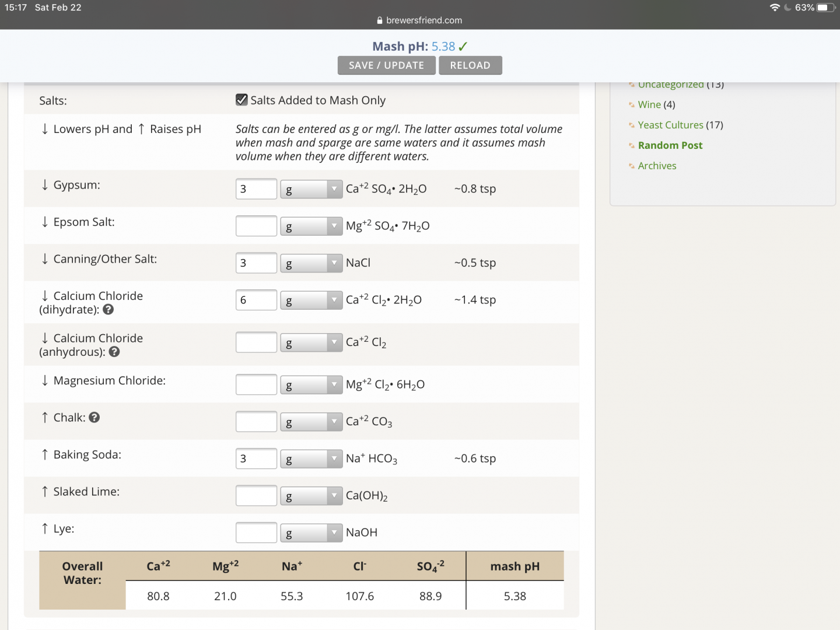This screenshot has height=630, width=840.
Task: Click the SO4-2 value 88.9
Action: coord(430,596)
